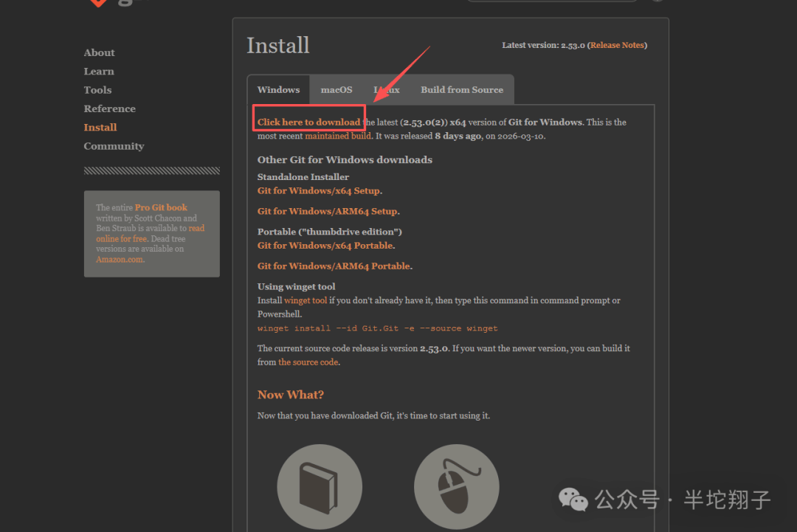Select Install in the sidebar navigation

(x=100, y=128)
